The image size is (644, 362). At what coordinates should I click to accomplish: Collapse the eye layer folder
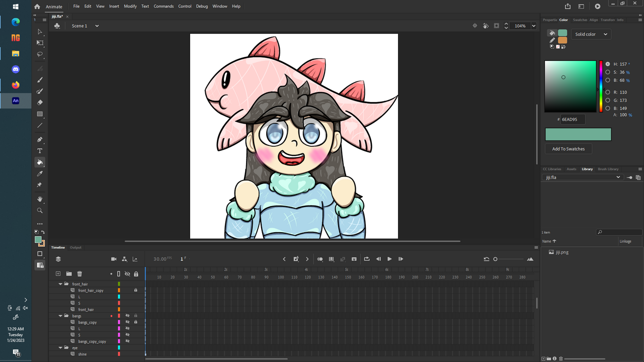point(60,347)
